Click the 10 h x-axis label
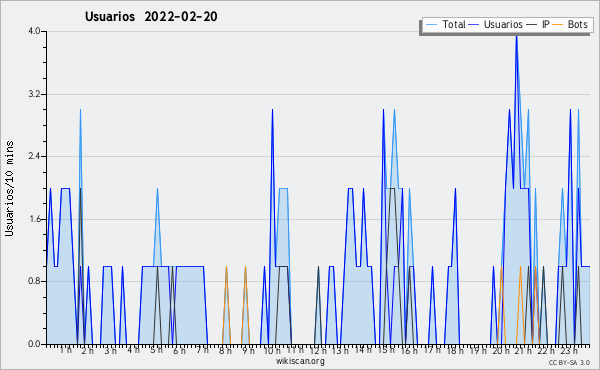600x370 pixels. pos(272,351)
